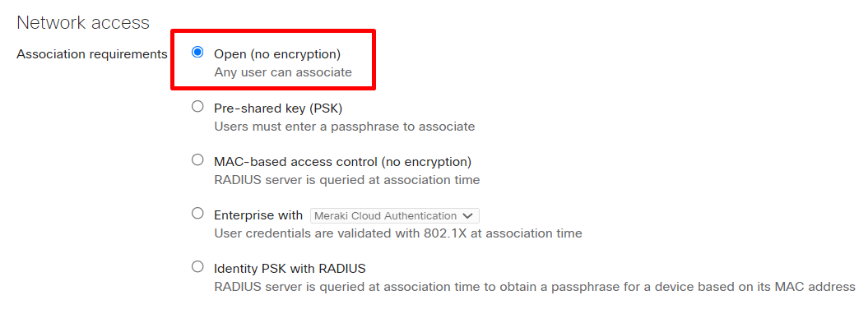
Task: Select the Open (no encryption) radio button
Action: (x=197, y=53)
